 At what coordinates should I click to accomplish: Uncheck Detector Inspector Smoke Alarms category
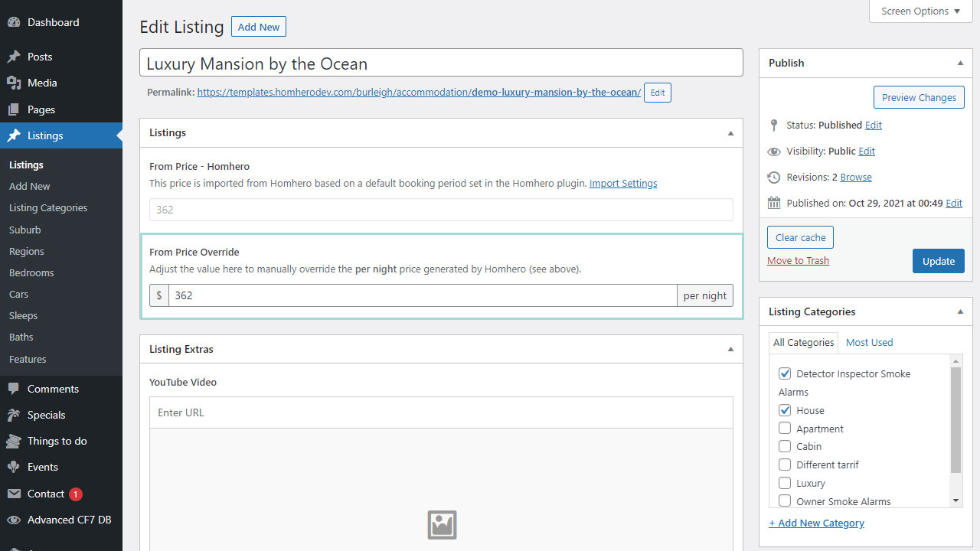(x=785, y=374)
